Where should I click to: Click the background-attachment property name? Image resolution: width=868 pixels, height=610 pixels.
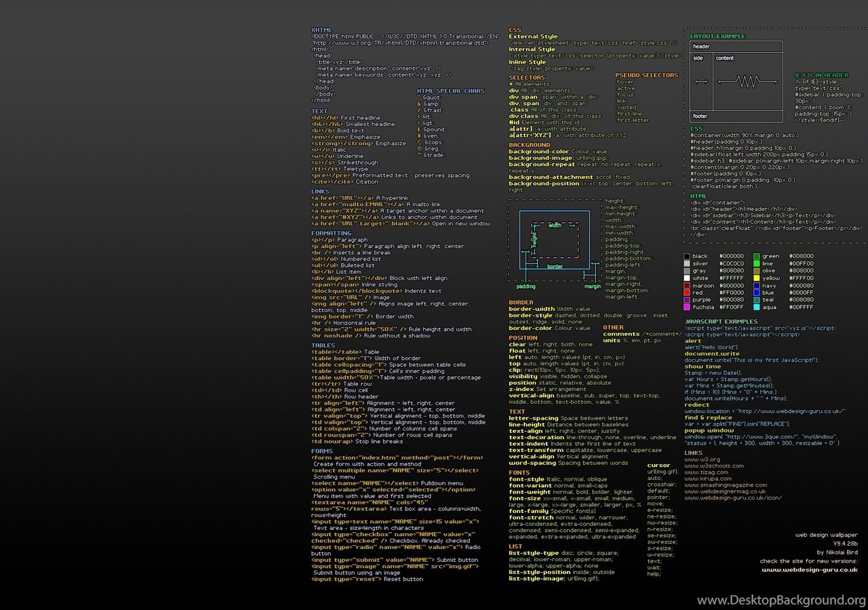click(x=551, y=177)
